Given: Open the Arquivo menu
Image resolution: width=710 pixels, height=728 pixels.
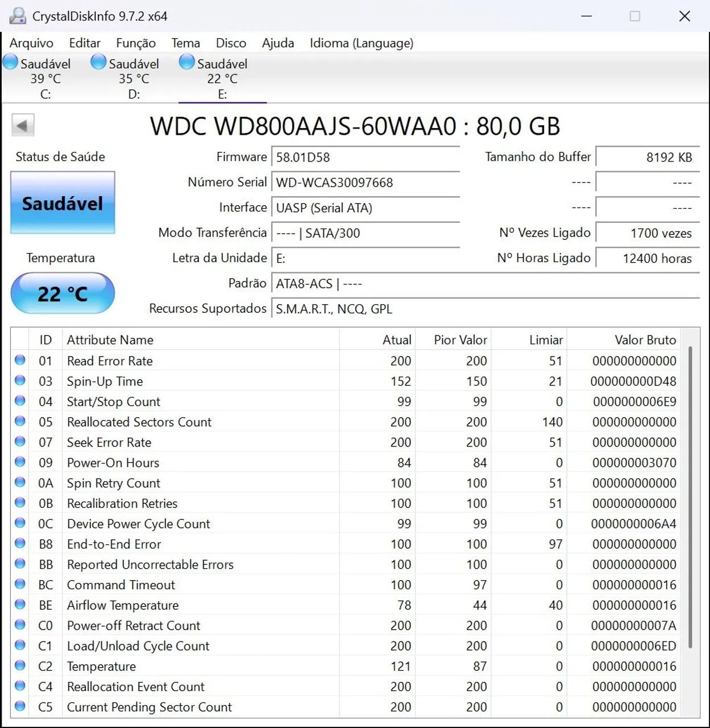Looking at the screenshot, I should coord(31,43).
